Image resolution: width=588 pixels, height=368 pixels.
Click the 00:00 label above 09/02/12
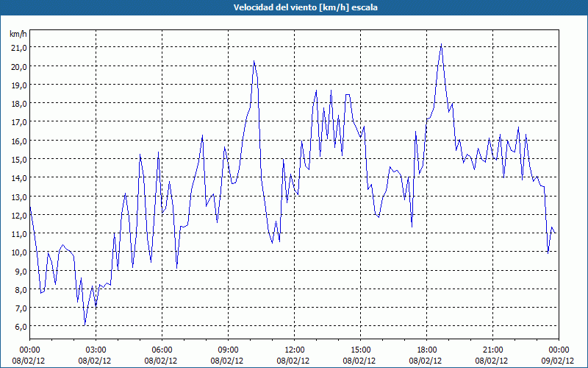(x=559, y=350)
